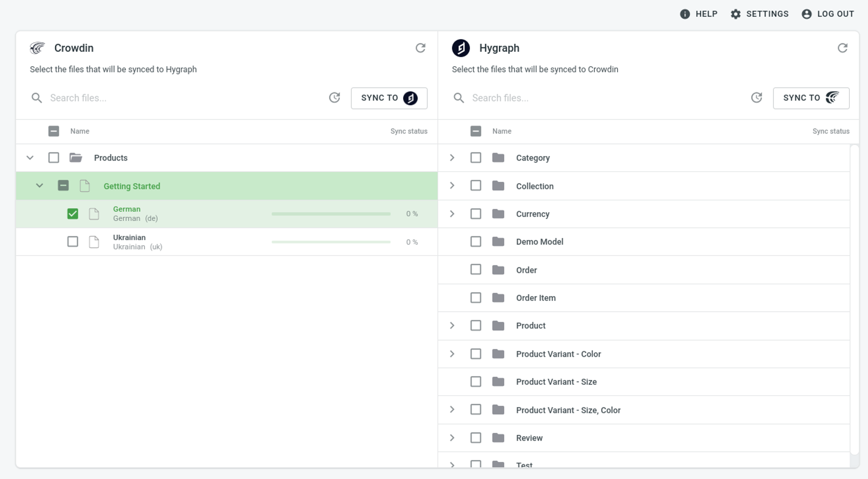Click the Order folder icon
Viewport: 868px width, 479px height.
498,270
